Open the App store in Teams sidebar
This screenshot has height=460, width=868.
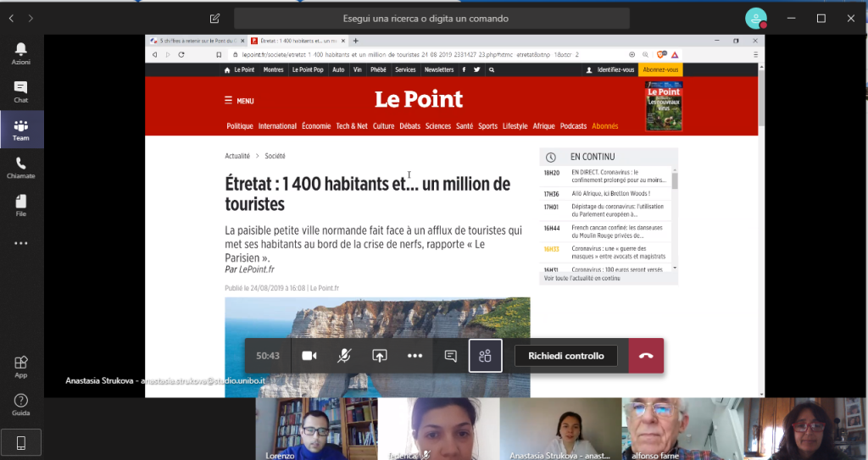pos(21,367)
